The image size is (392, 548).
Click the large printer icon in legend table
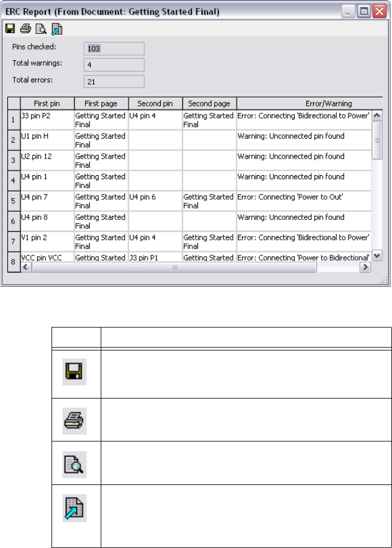(x=74, y=421)
